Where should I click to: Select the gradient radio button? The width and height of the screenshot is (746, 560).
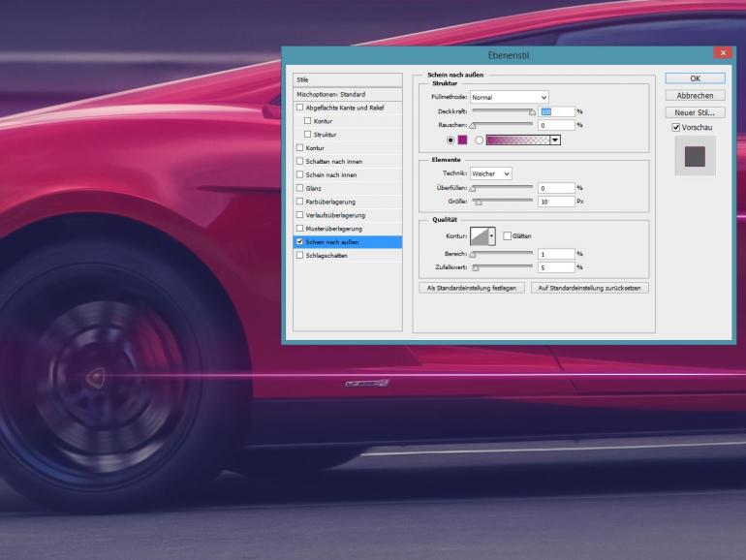(479, 140)
